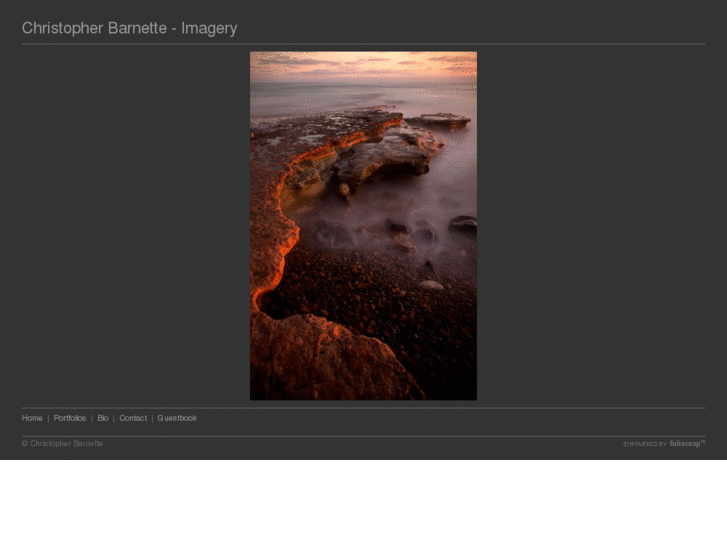Select the Contact menu link
727x545 pixels.
click(133, 418)
